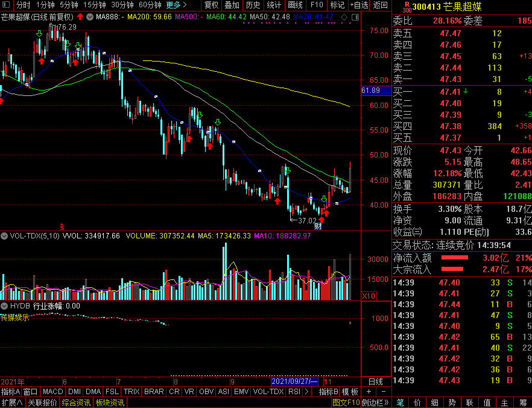Viewport: 532px width, 408px height.
Task: Click the 财 finance marker on the chart
Action: [x=318, y=226]
